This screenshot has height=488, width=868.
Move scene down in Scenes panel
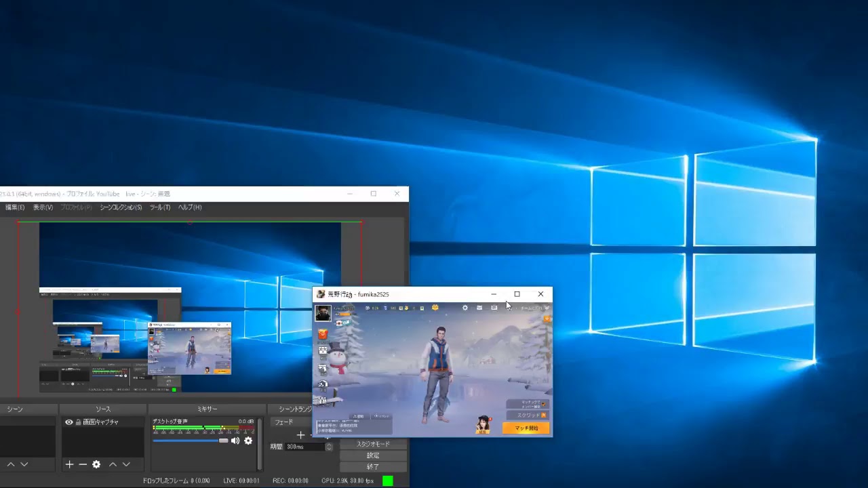(24, 464)
